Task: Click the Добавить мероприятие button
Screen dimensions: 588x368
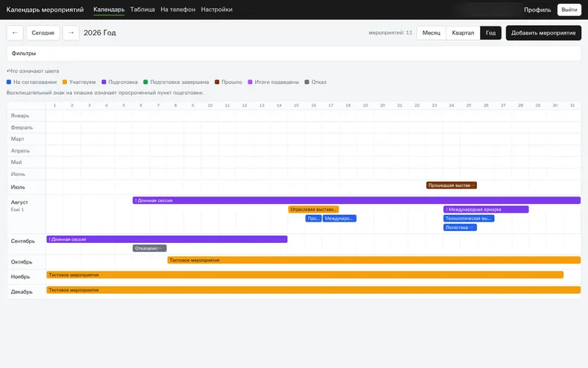Action: tap(543, 33)
